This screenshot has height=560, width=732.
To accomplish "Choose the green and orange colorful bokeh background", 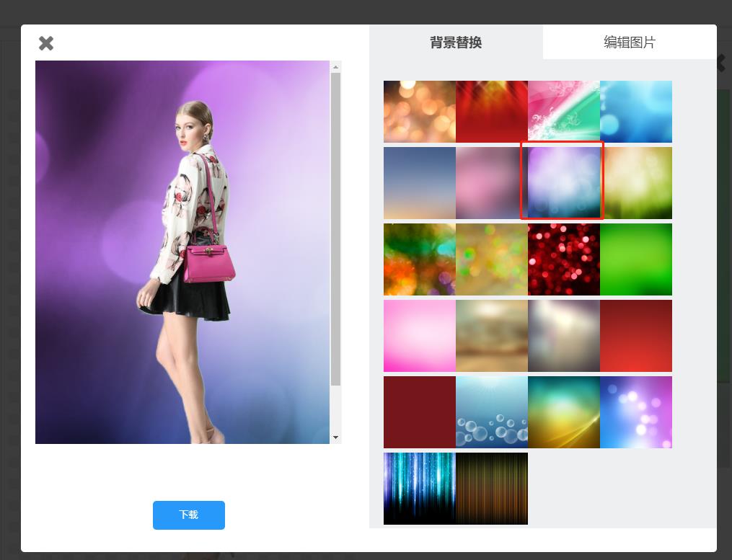I will 420,259.
